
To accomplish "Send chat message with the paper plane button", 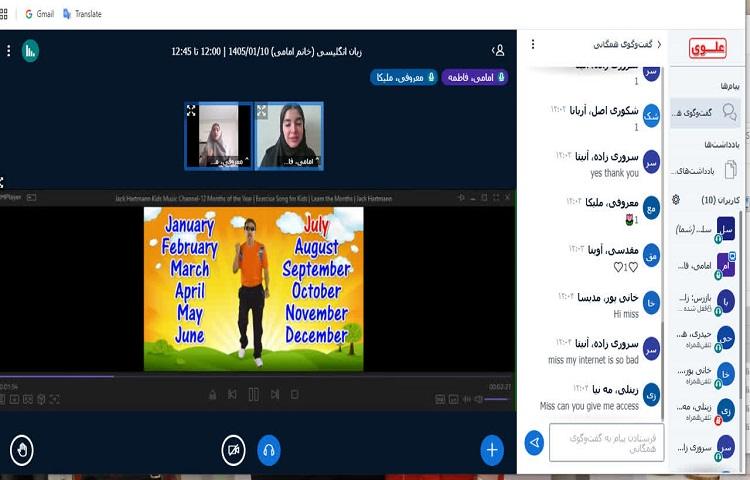I will (x=534, y=443).
